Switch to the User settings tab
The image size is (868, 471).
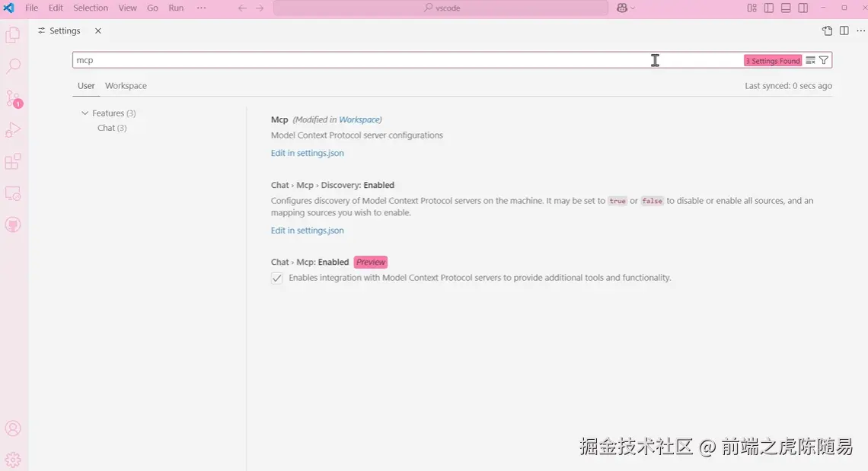tap(86, 86)
